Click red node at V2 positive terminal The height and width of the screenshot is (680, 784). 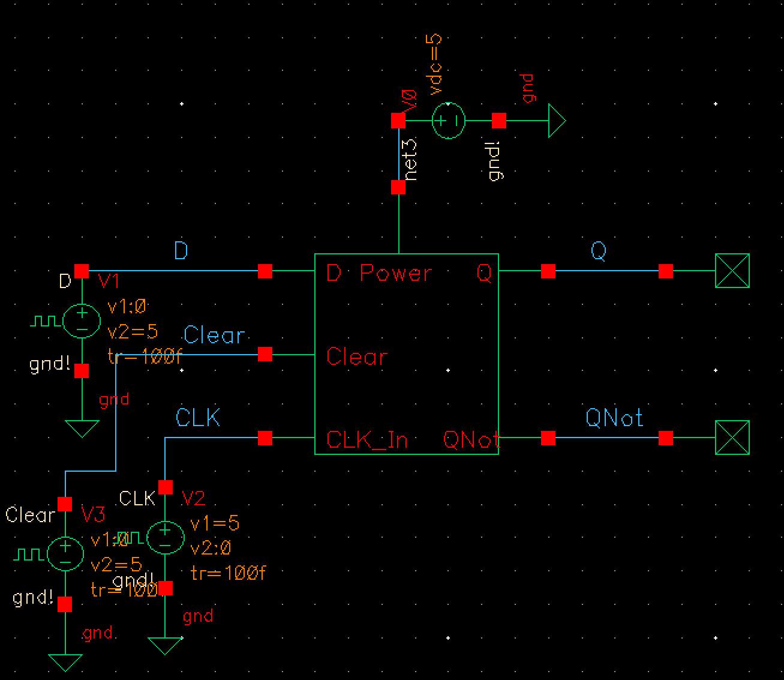click(165, 487)
